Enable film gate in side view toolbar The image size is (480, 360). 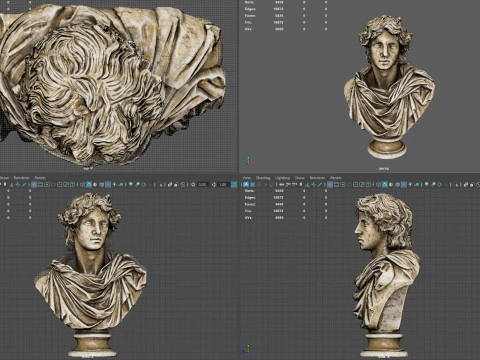[336, 184]
